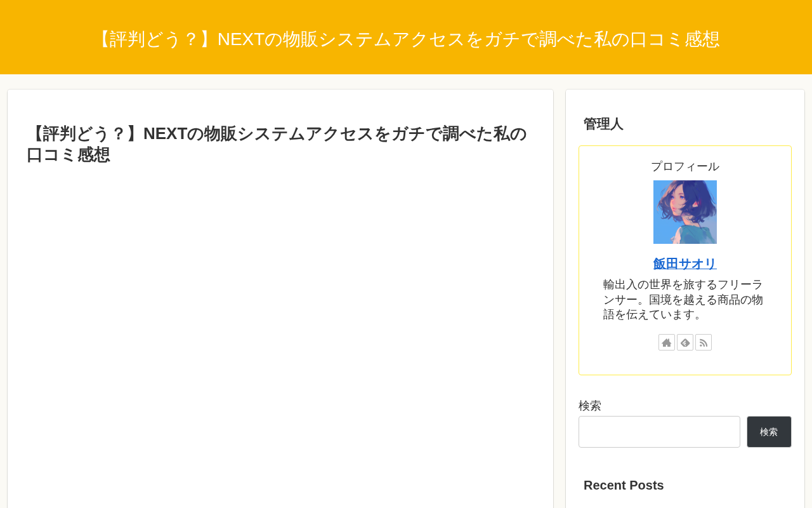Select the article heading text
Screen dimensions: 812x508
pos(277,144)
